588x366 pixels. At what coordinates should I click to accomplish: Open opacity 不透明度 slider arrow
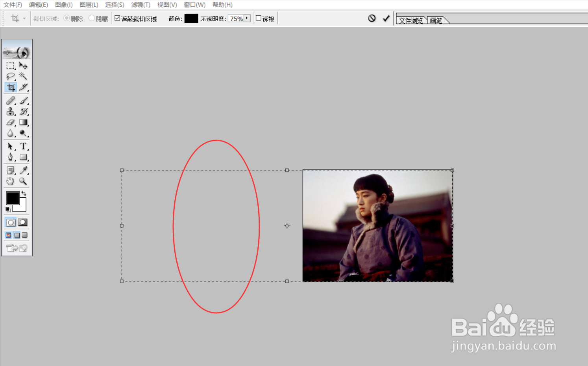point(247,18)
